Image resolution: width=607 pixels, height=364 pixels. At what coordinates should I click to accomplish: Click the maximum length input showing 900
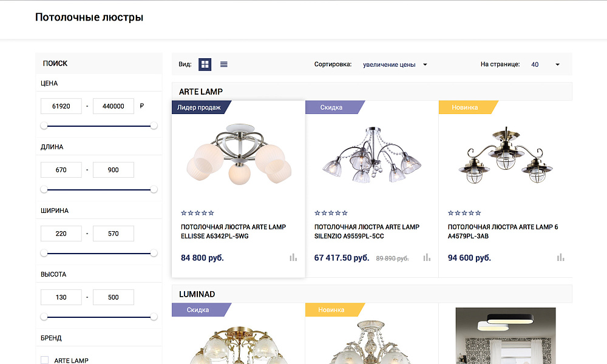[x=114, y=169]
